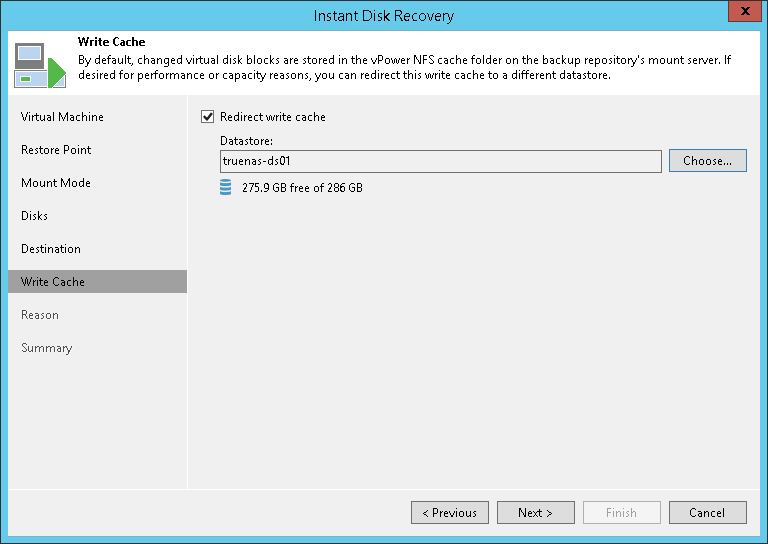Click the Summary step in sidebar
768x544 pixels.
(47, 348)
